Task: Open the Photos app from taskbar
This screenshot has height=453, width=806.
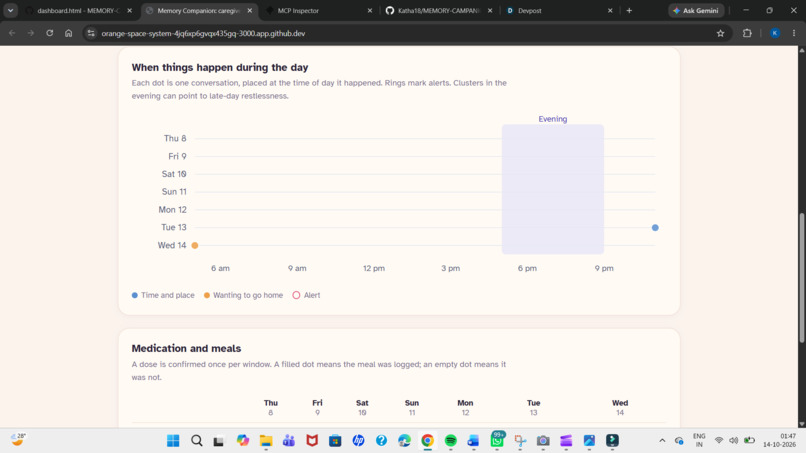Action: [x=589, y=441]
